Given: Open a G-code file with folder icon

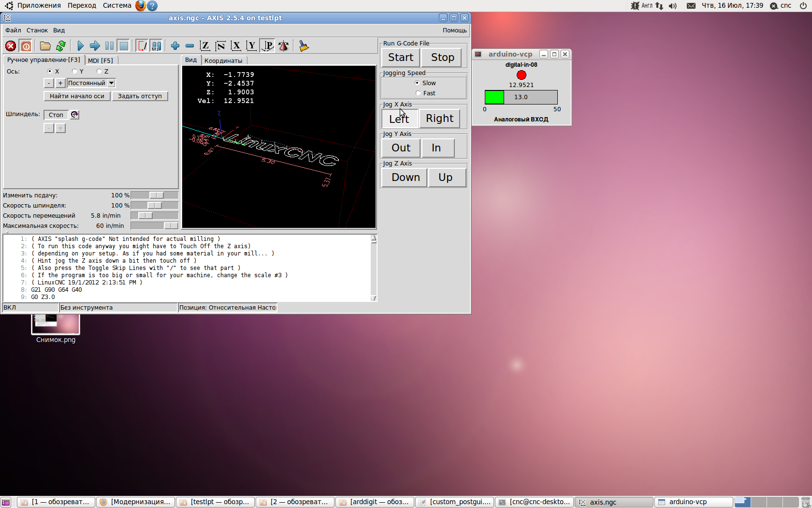Looking at the screenshot, I should pyautogui.click(x=45, y=46).
